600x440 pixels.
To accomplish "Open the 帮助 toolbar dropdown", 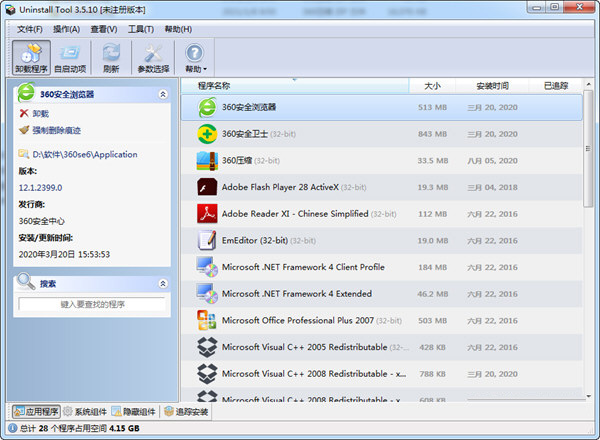I will [195, 57].
